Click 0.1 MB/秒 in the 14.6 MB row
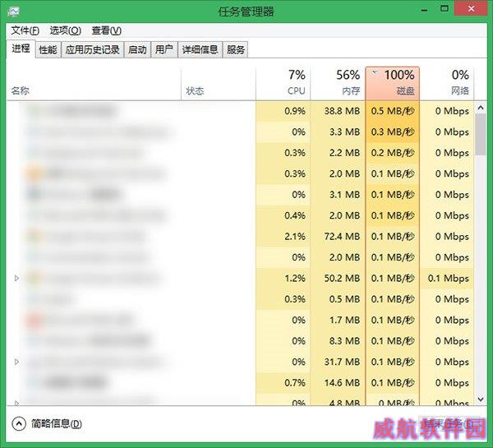493x448 pixels. point(393,382)
